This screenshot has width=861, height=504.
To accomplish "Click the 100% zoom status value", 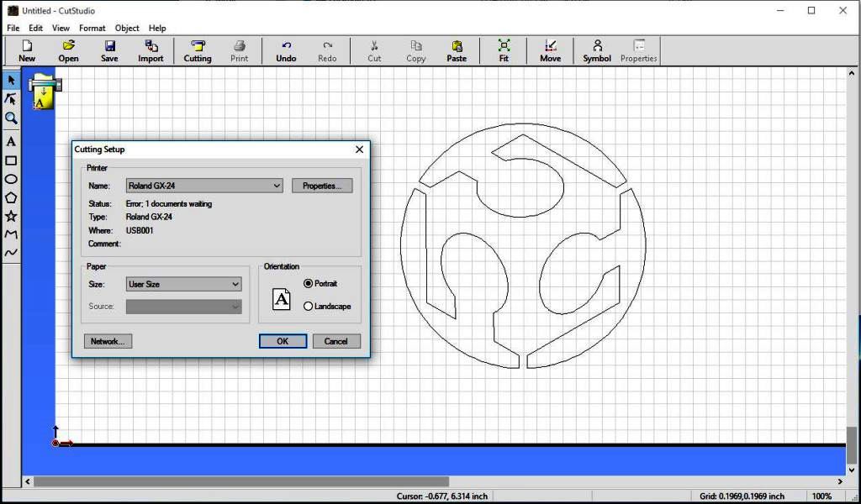I will pyautogui.click(x=821, y=496).
